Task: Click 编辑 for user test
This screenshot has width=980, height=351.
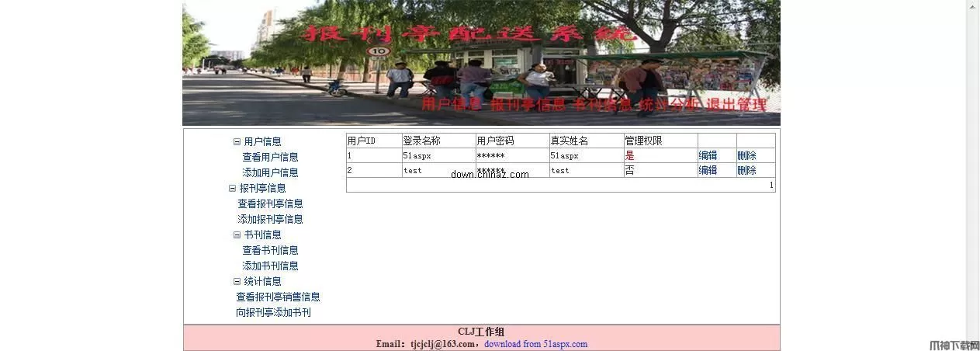Action: (708, 170)
